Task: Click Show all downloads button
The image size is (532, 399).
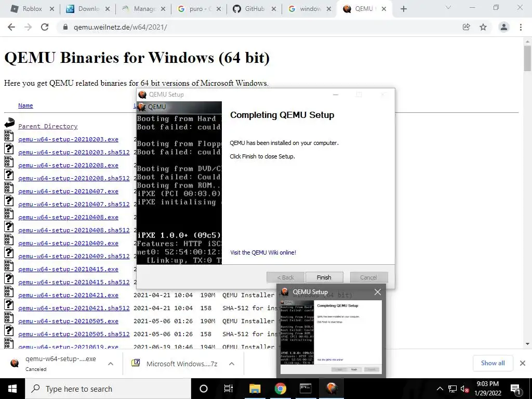Action: tap(493, 363)
